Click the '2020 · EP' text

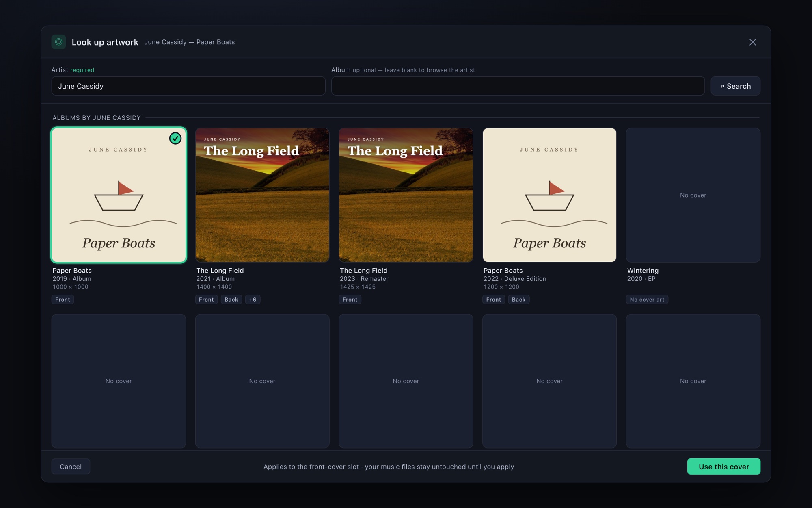[x=641, y=279]
